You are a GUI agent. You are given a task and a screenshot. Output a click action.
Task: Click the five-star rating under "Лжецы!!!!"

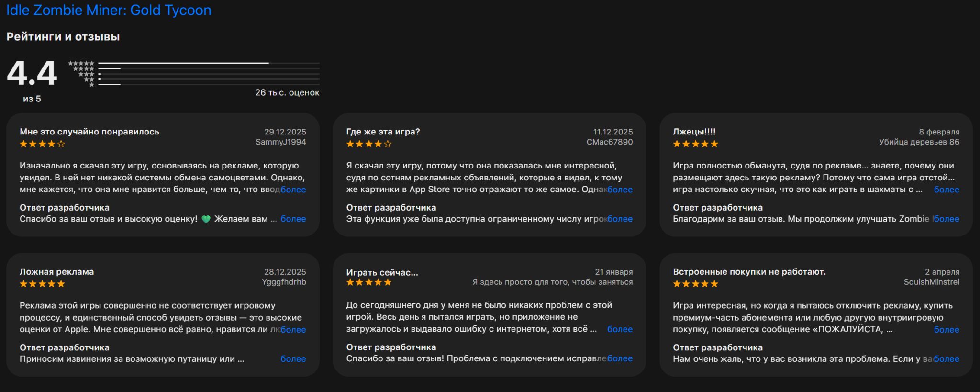point(695,144)
